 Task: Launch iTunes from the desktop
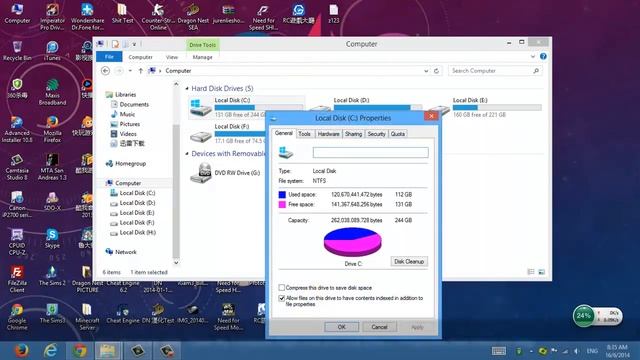pyautogui.click(x=52, y=51)
